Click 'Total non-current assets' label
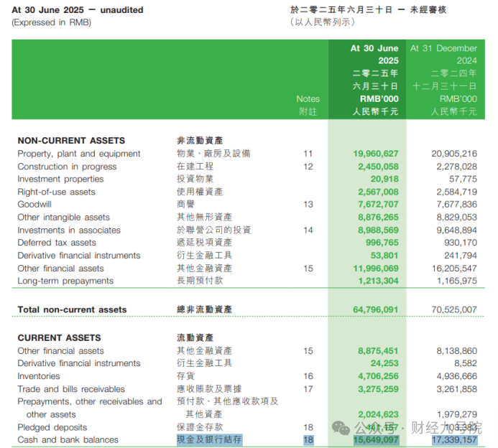Screen dimensions: 498x448 [72, 309]
